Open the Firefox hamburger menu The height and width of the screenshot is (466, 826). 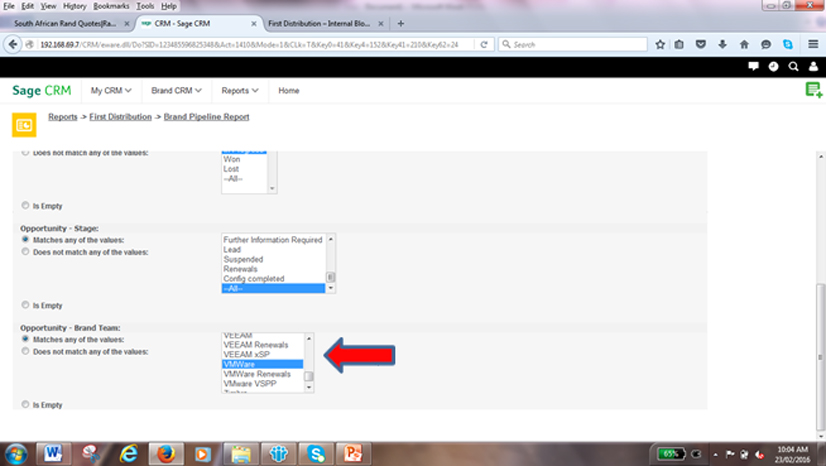click(813, 45)
